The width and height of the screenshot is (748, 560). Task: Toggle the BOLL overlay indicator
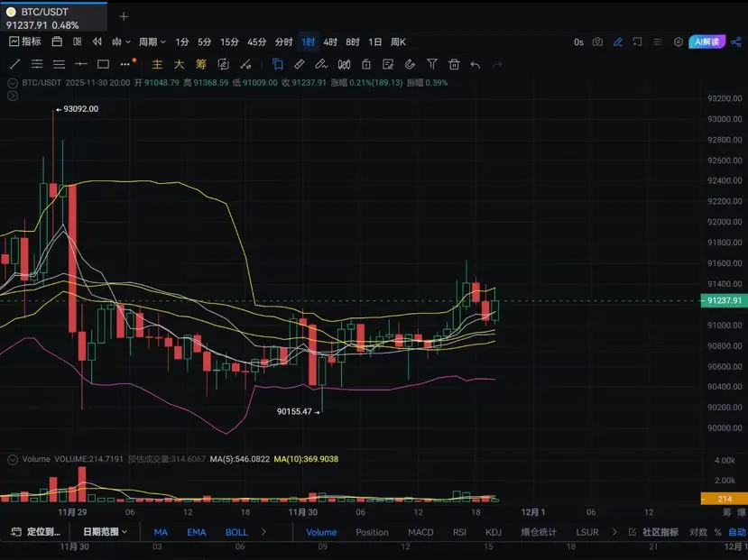(x=236, y=532)
